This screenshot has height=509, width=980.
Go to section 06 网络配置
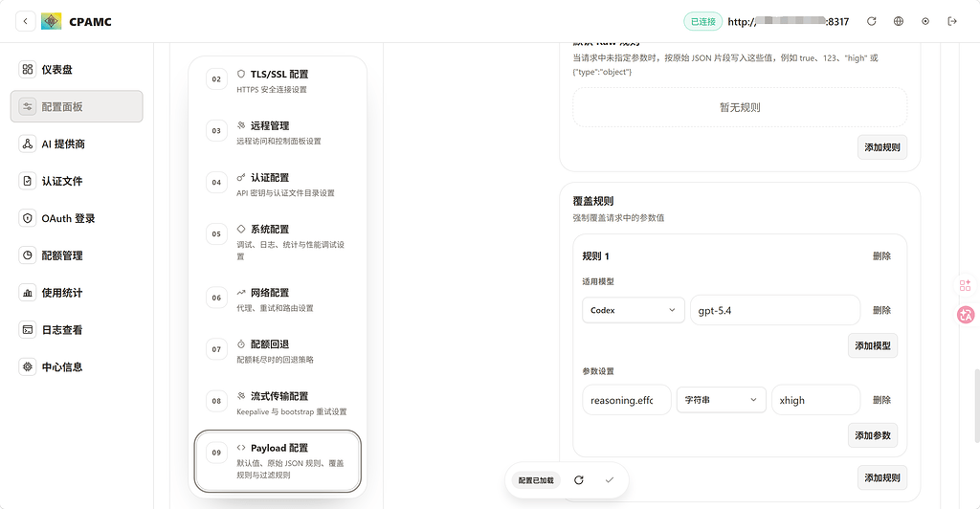click(278, 299)
